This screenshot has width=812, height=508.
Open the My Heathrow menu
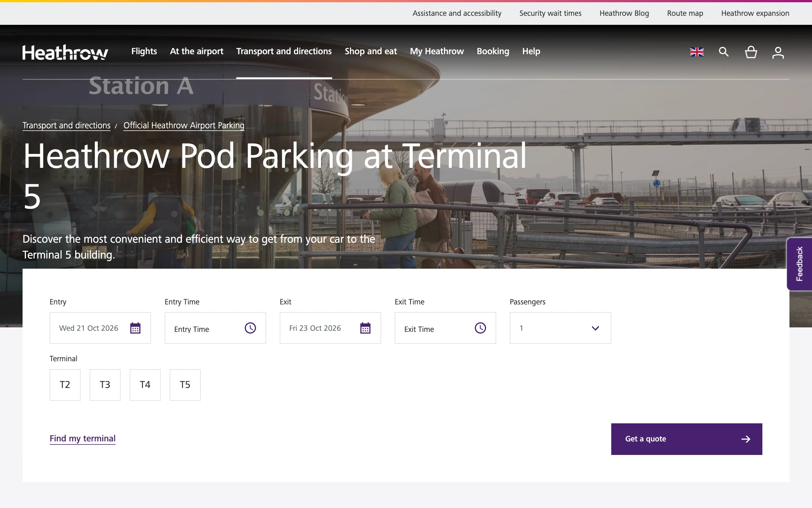pyautogui.click(x=437, y=51)
